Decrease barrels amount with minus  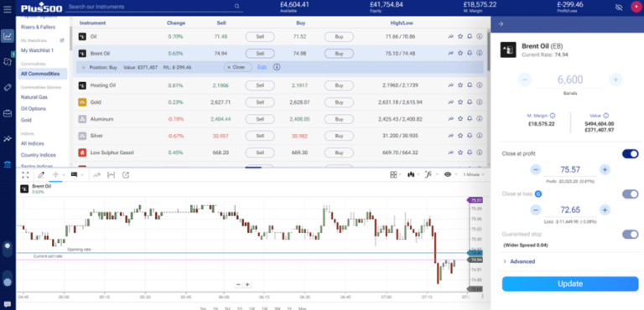pyautogui.click(x=525, y=80)
